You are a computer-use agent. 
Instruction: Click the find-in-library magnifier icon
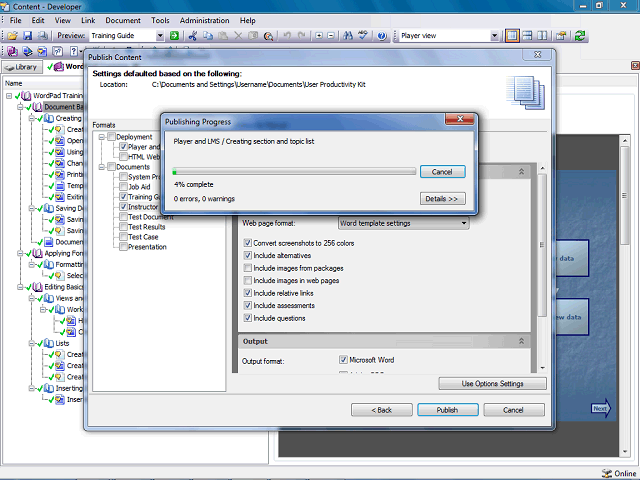click(268, 36)
